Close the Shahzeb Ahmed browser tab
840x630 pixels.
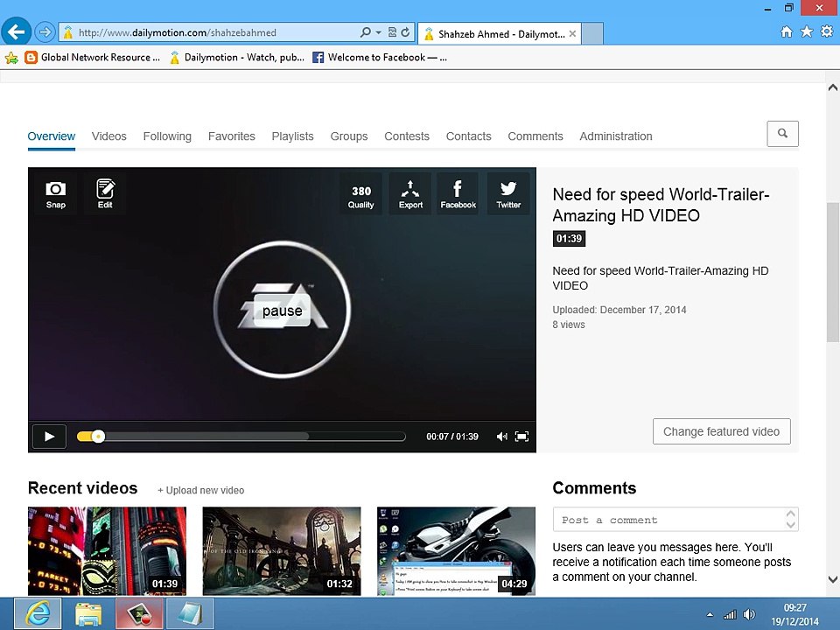pyautogui.click(x=572, y=34)
